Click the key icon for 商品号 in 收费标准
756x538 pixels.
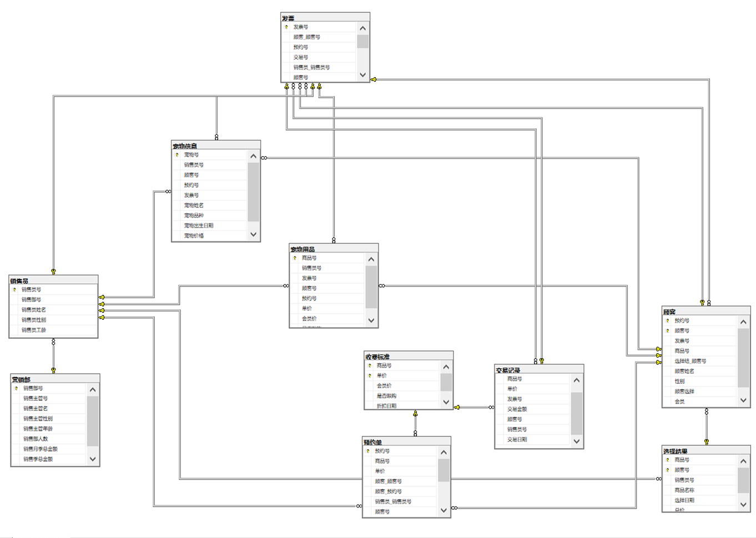[x=370, y=366]
